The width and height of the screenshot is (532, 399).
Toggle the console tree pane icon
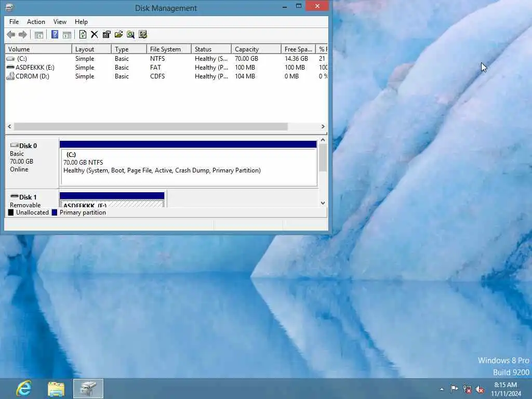pyautogui.click(x=39, y=34)
